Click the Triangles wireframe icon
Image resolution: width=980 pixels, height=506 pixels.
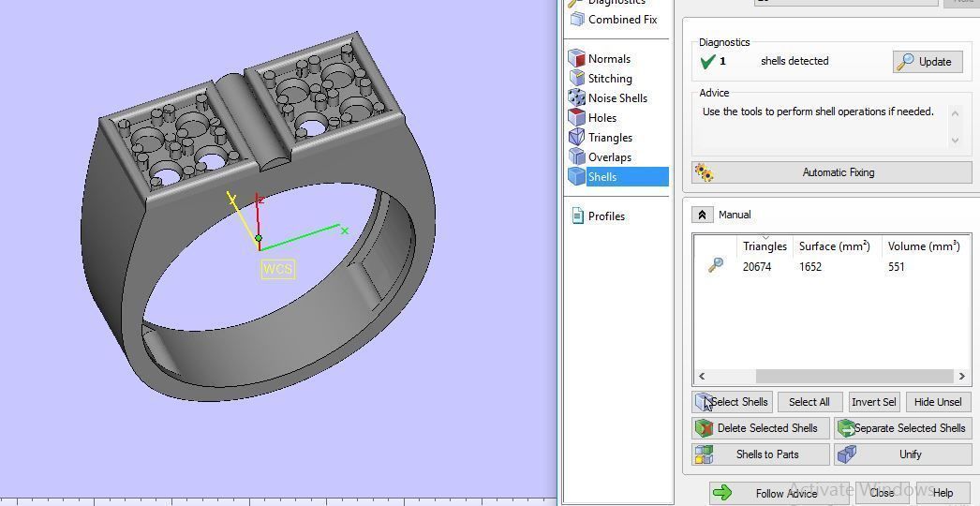click(576, 138)
